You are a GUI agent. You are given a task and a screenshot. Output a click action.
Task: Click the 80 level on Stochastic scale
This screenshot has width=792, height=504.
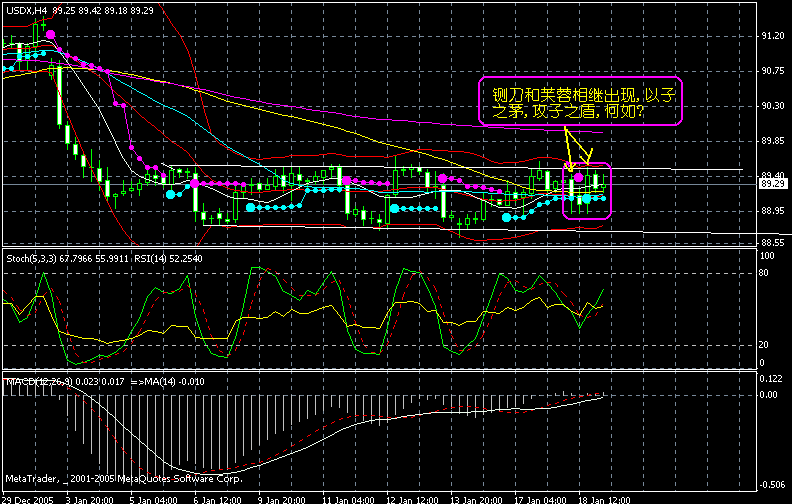click(x=764, y=273)
